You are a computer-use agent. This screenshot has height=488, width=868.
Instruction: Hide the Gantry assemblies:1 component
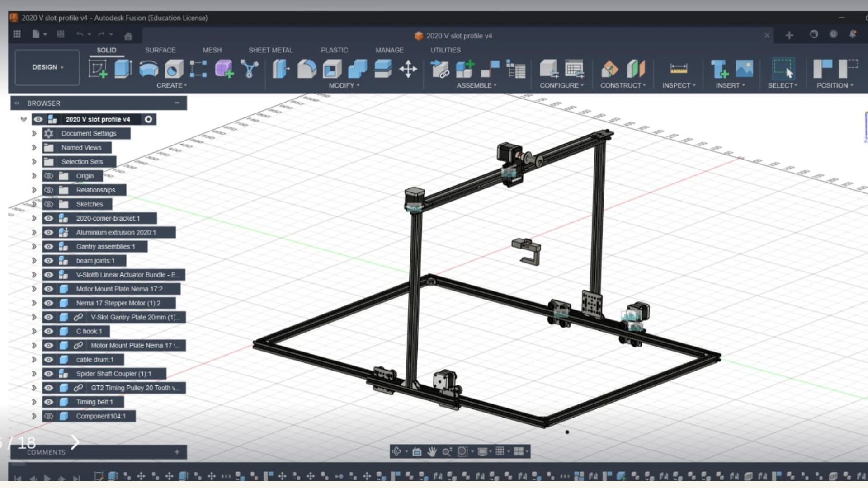[x=49, y=247]
